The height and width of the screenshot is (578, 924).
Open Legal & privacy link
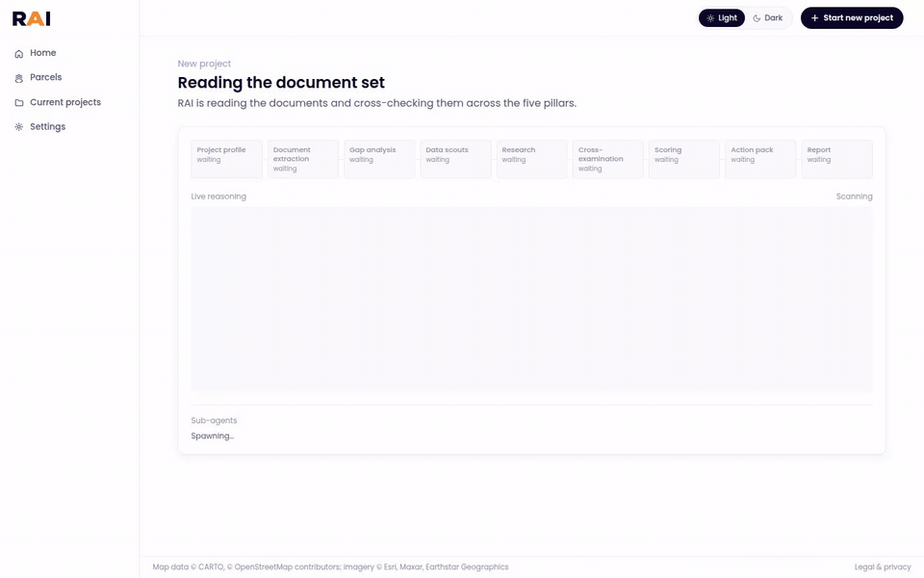pos(883,566)
